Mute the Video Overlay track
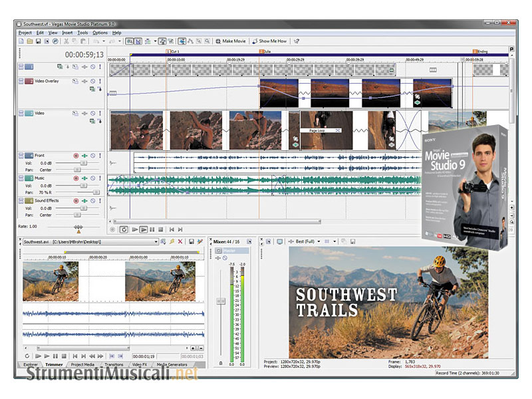Screen dimensions: 532x399 pyautogui.click(x=92, y=81)
